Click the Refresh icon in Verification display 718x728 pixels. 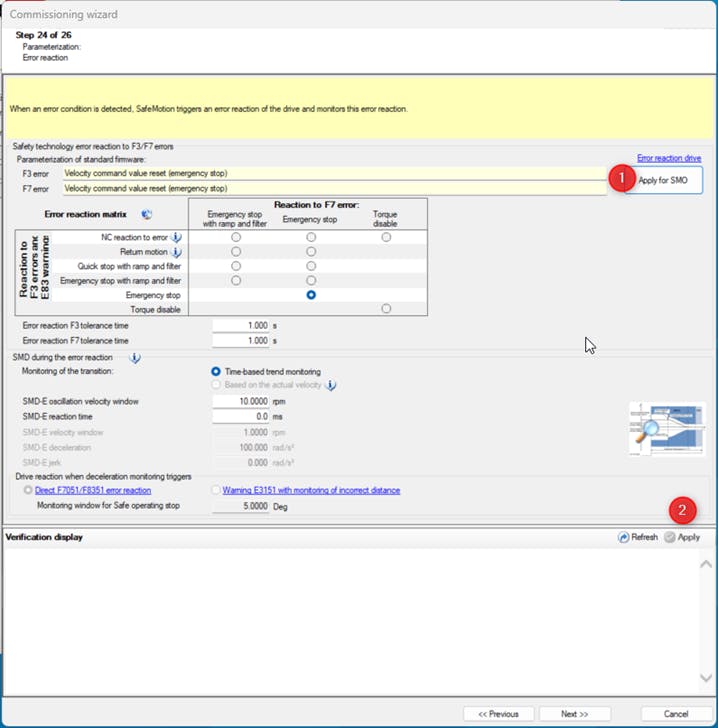624,537
